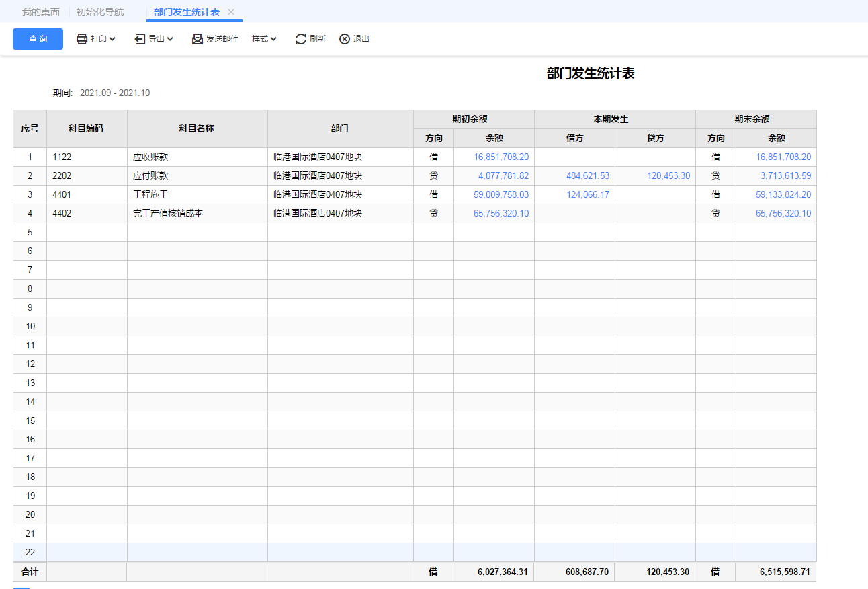
Task: Click the period text 2021.09 - 2021.10
Action: coord(115,93)
